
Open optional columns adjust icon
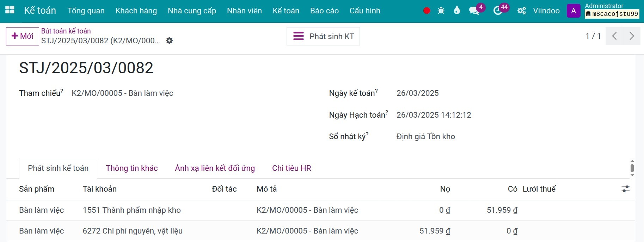[x=626, y=189]
